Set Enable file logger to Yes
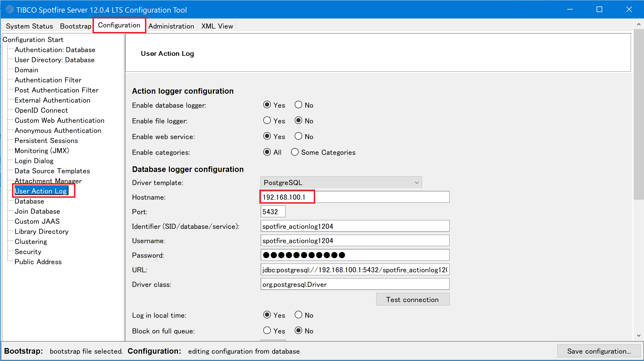The height and width of the screenshot is (361, 644). click(x=267, y=121)
